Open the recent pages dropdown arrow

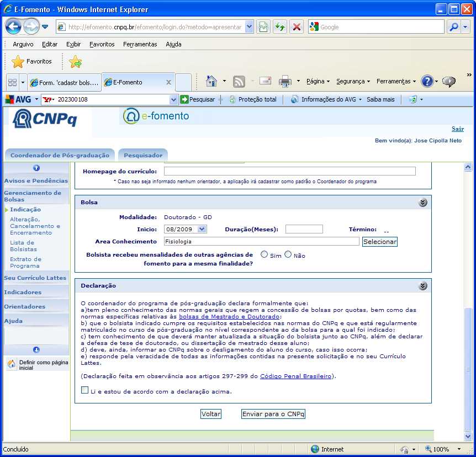tap(45, 26)
